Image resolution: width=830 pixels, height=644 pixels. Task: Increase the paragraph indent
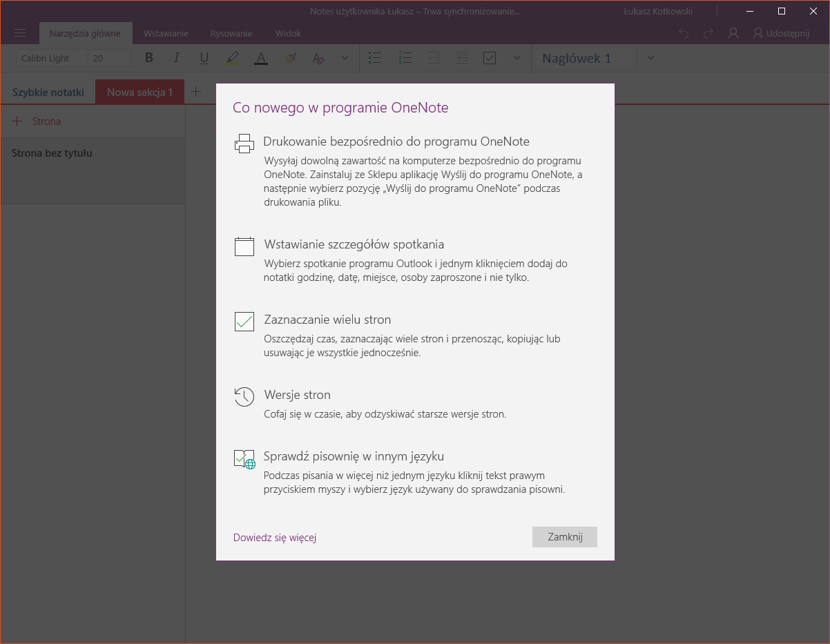[x=461, y=58]
